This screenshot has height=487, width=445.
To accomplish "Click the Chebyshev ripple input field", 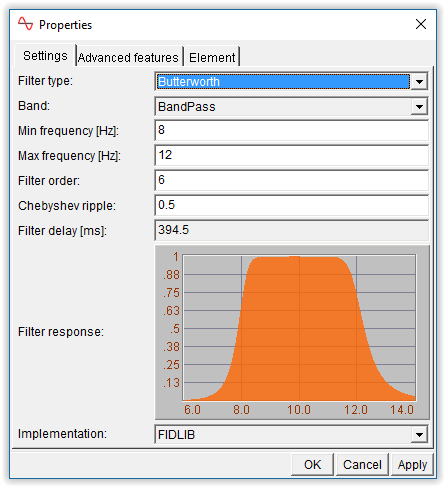I will (292, 205).
